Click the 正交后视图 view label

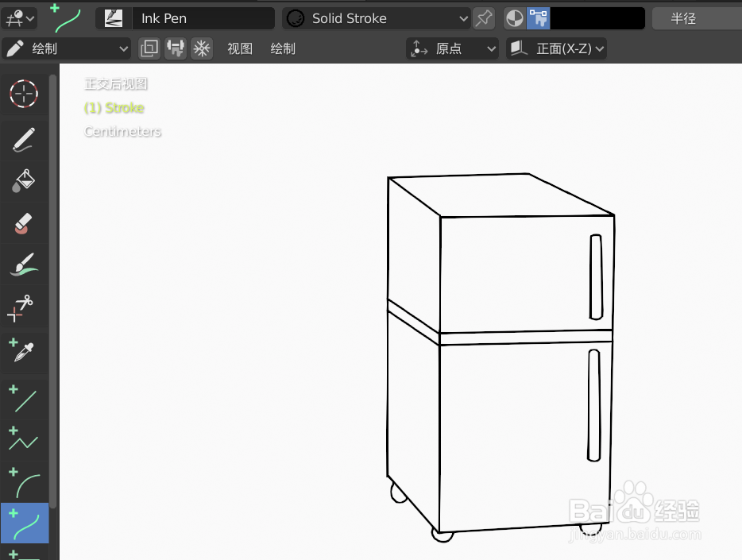click(116, 83)
